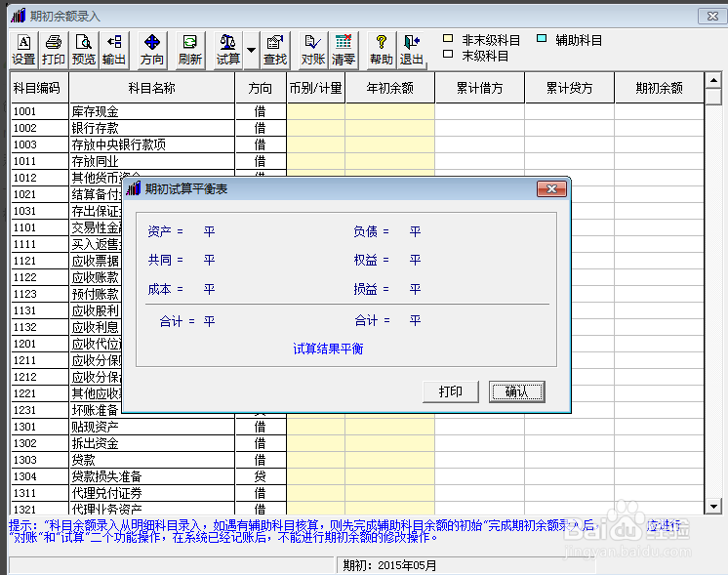The height and width of the screenshot is (575, 728).
Task: Open 预览 (Preview) from the toolbar
Action: (84, 50)
